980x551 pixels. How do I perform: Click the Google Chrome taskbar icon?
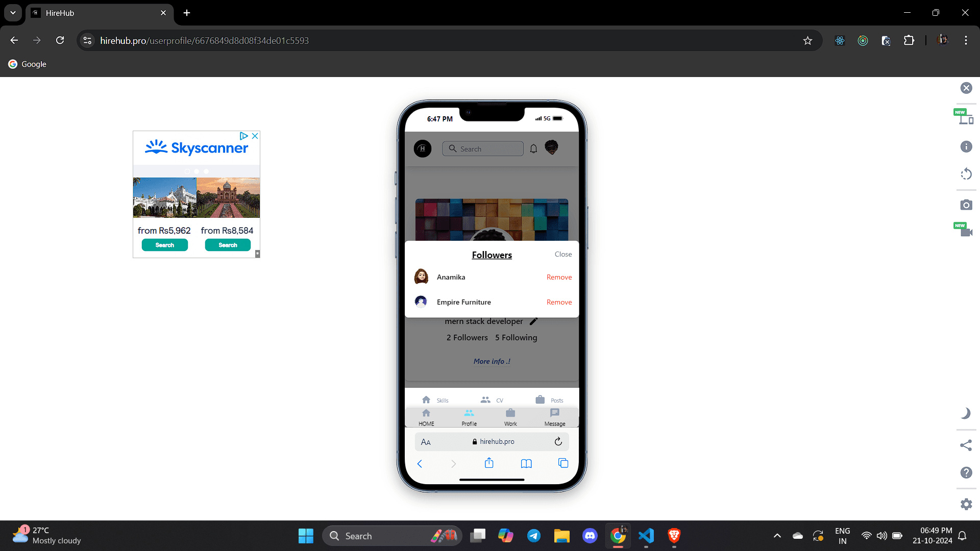[619, 536]
